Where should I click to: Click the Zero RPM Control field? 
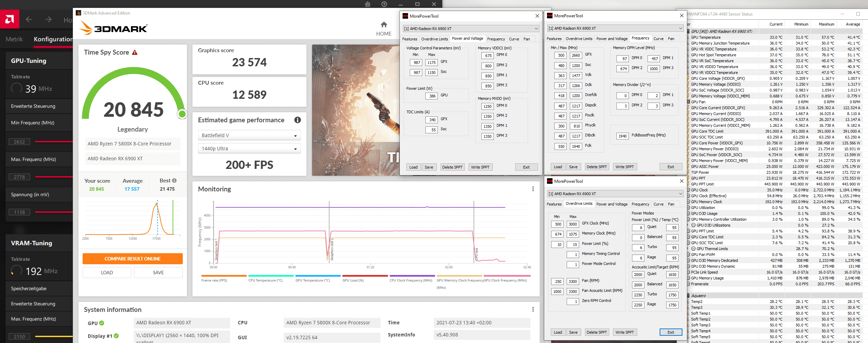pos(573,302)
